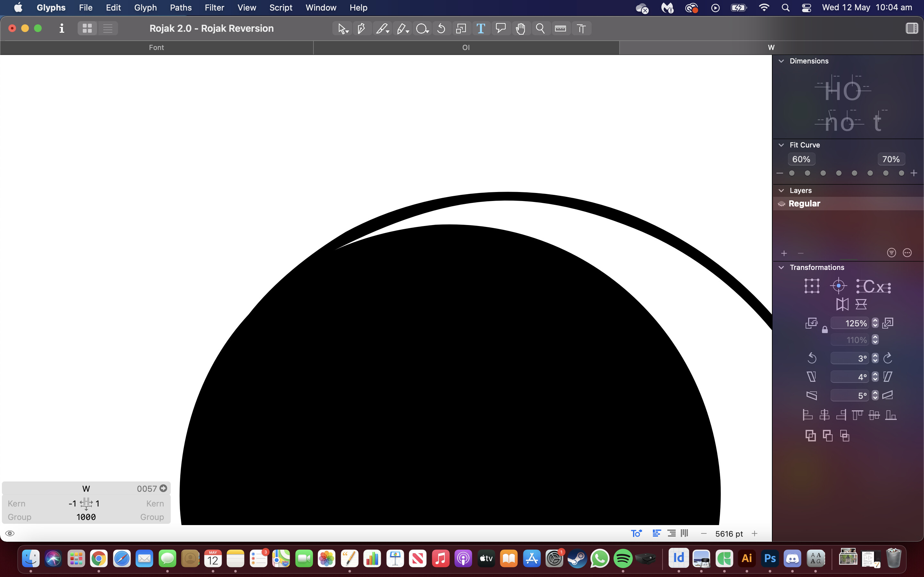This screenshot has width=924, height=577.
Task: Collapse the Transformations section
Action: tap(781, 268)
